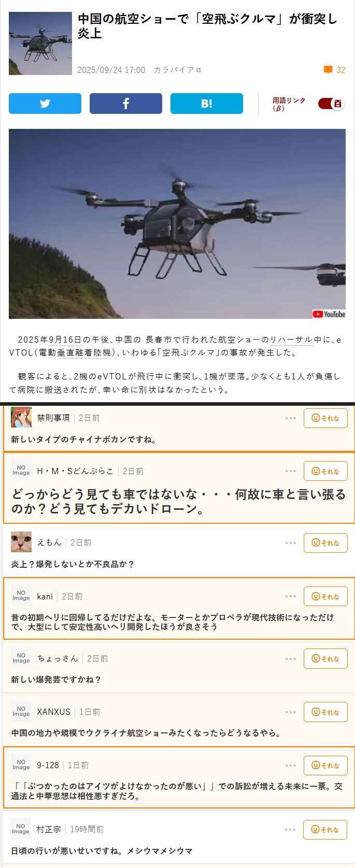The width and height of the screenshot is (355, 868).
Task: Open the 離着陸 term link
Action: click(91, 352)
